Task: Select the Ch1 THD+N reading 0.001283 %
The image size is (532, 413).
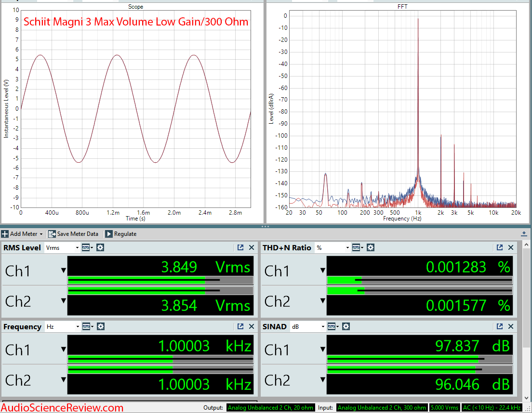Action: coord(468,267)
